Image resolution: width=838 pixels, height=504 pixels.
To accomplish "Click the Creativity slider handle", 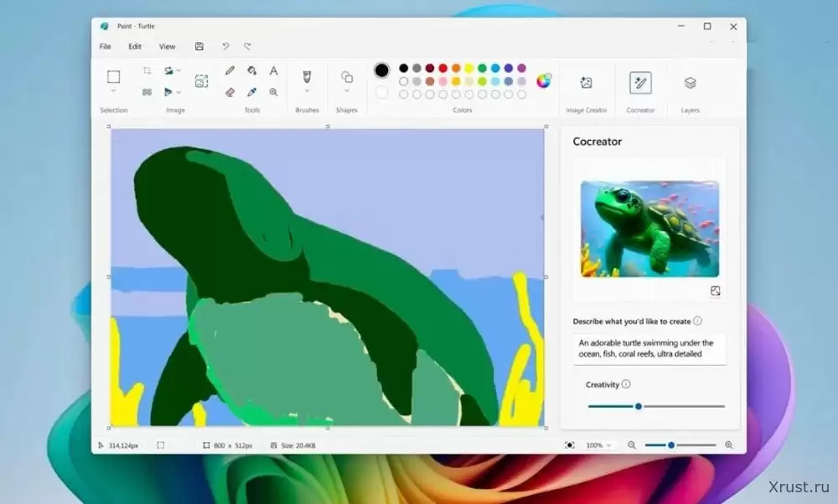I will [639, 406].
